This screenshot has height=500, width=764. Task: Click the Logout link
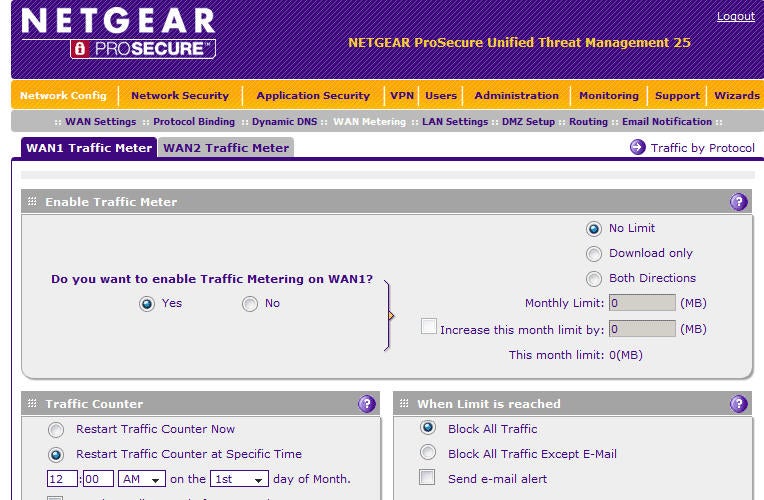(735, 16)
